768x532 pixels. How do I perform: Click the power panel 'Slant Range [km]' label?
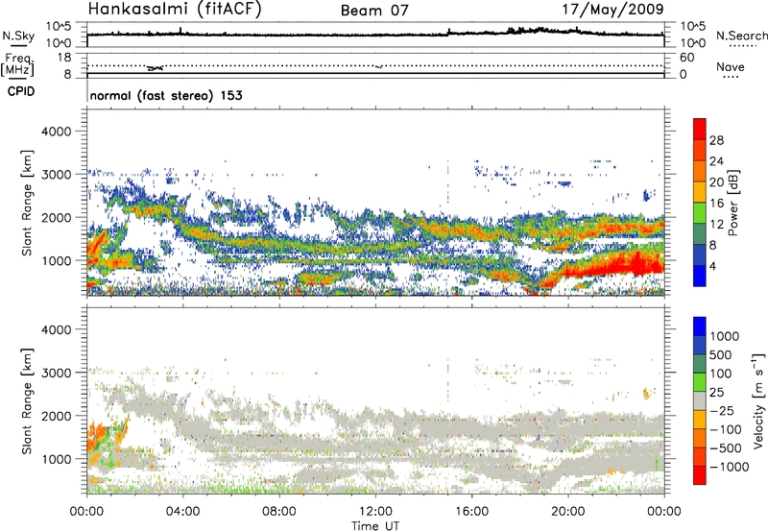click(x=27, y=203)
